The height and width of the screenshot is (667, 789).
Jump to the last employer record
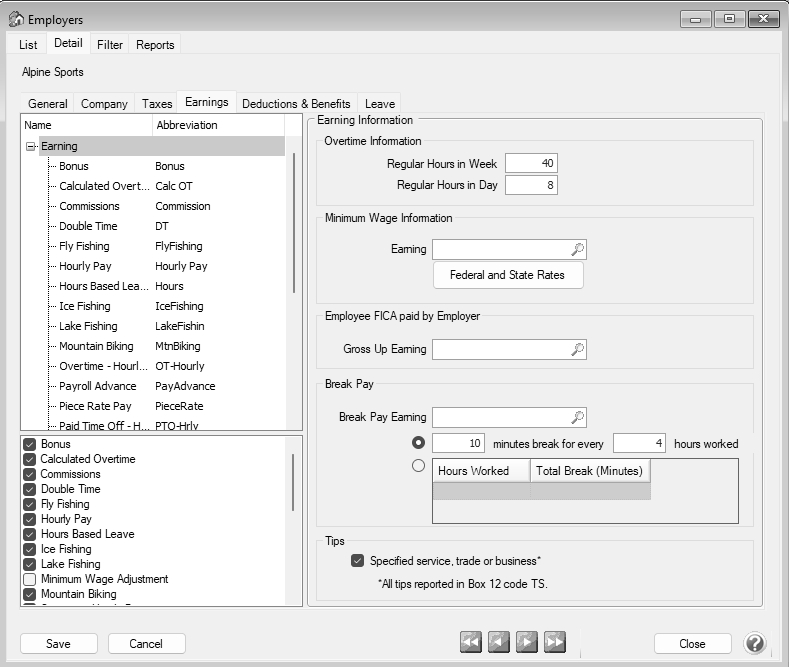click(554, 643)
